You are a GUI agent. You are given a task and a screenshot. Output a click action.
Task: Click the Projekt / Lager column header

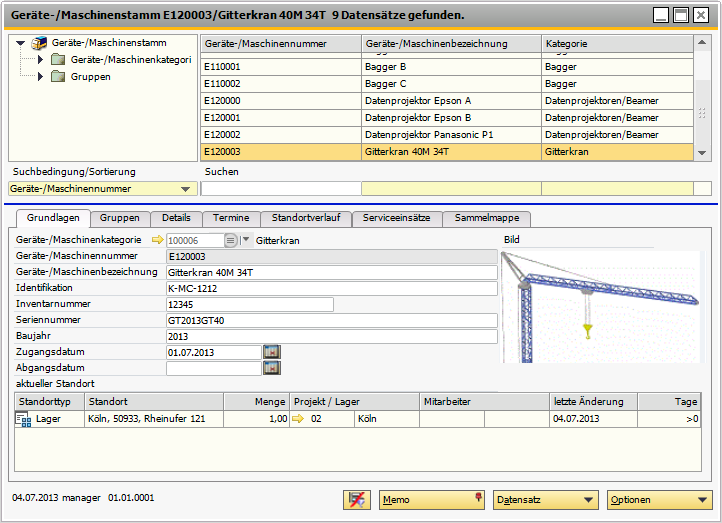pos(355,402)
